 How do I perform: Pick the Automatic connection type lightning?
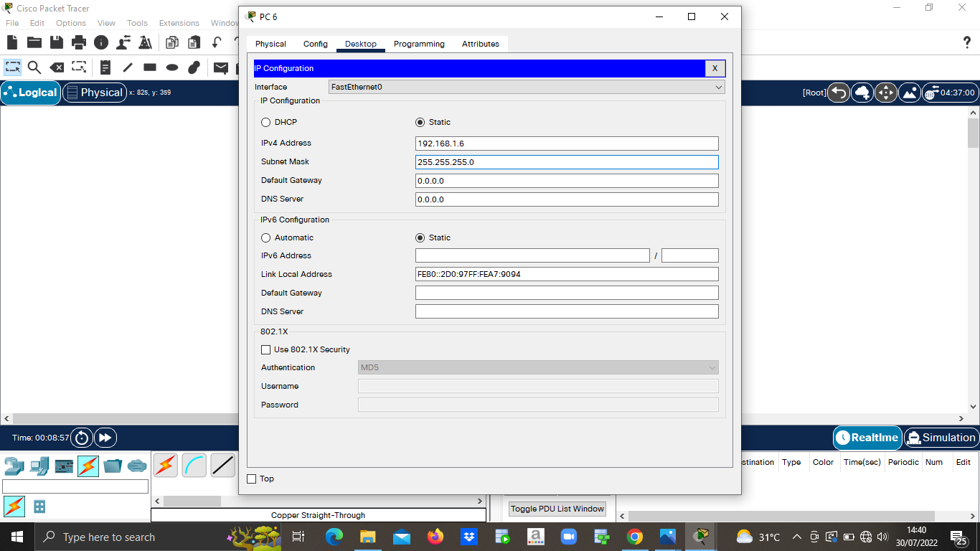[x=166, y=466]
